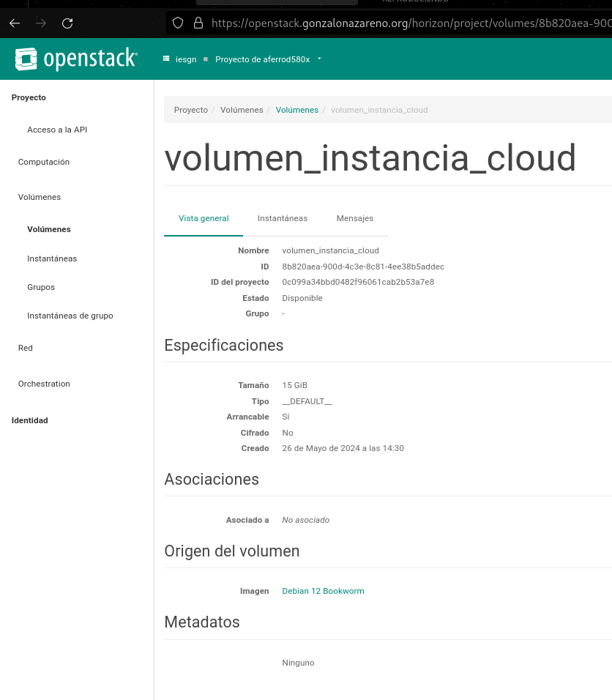
Task: Open the Debian 12 Bookworm image link
Action: [x=323, y=591]
